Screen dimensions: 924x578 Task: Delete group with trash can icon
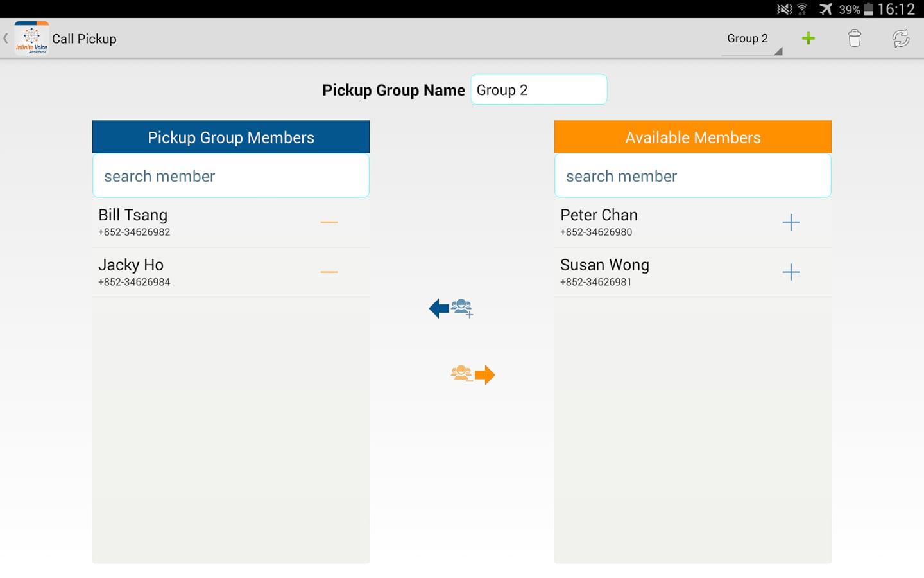(855, 39)
